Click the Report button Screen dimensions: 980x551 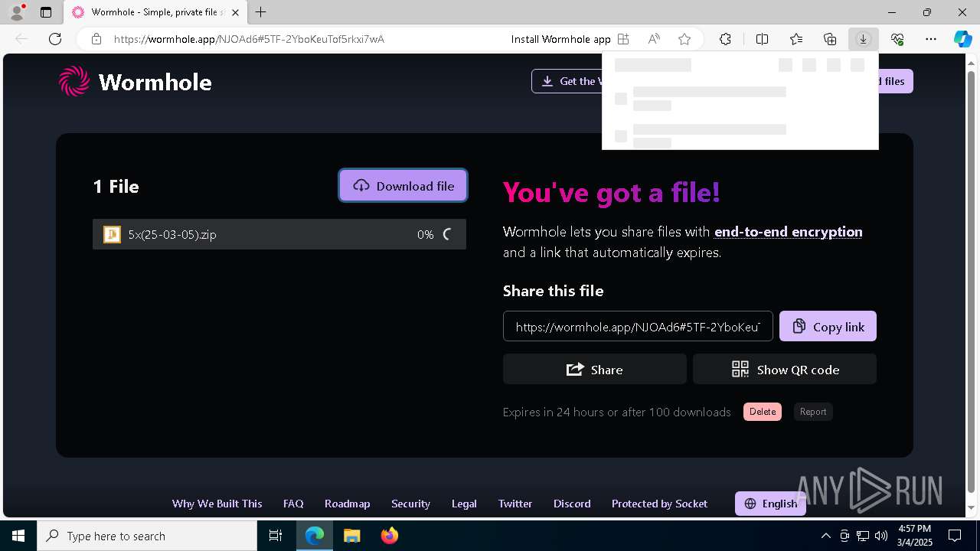click(x=813, y=412)
